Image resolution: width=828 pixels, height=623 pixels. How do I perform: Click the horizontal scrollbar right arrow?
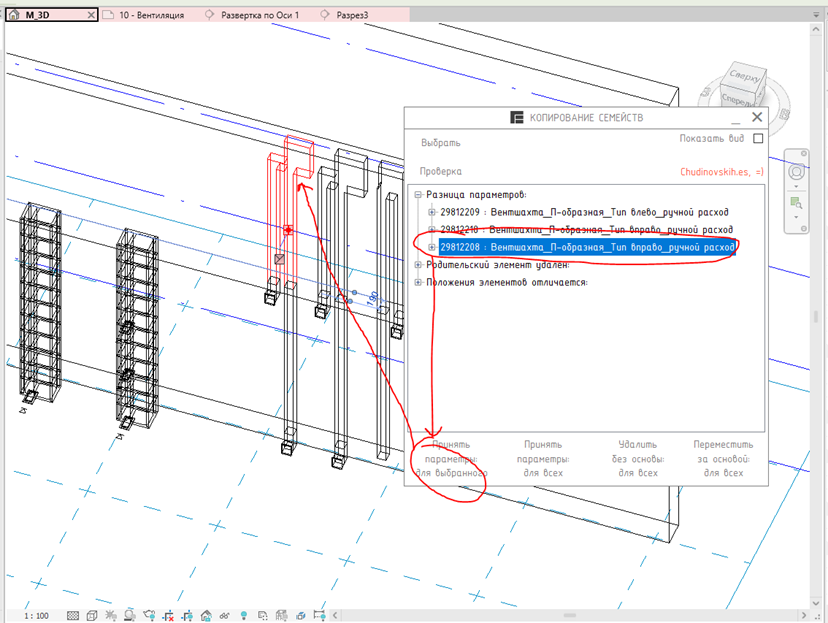click(804, 615)
